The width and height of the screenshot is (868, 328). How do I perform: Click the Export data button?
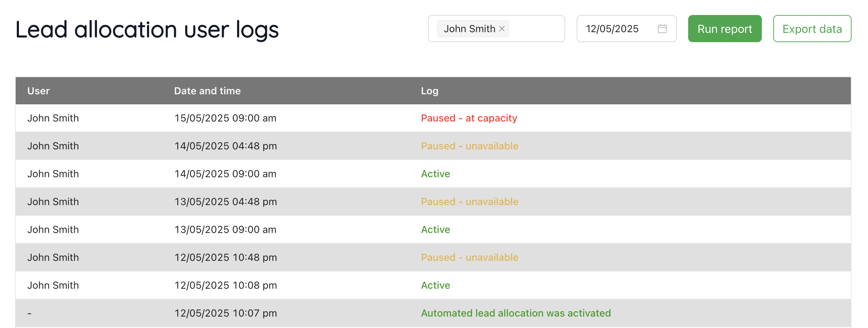point(812,29)
